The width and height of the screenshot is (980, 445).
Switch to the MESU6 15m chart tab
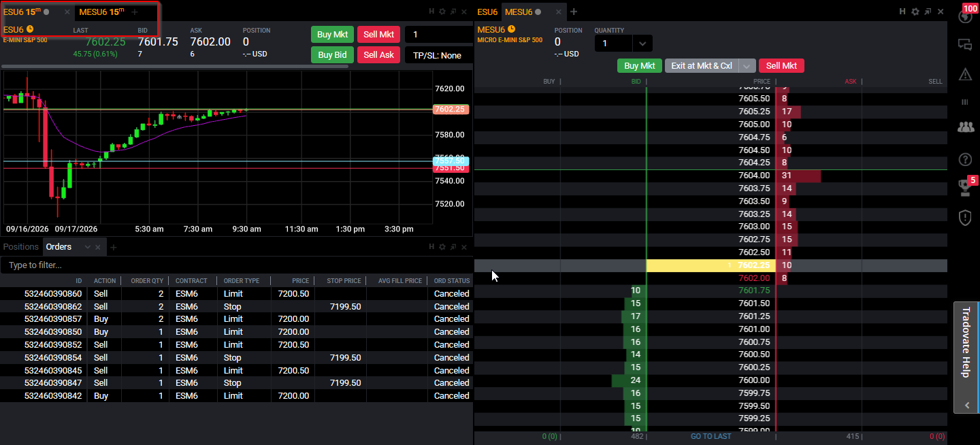pos(101,12)
